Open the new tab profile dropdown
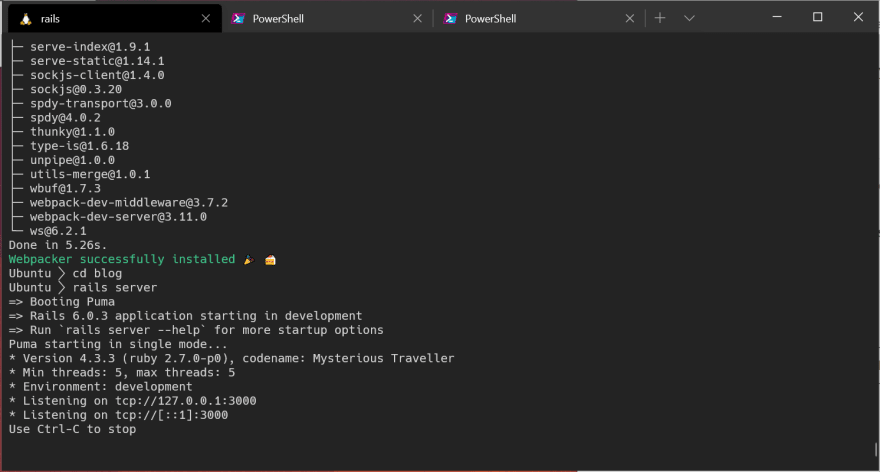The width and height of the screenshot is (880, 472). pyautogui.click(x=689, y=18)
